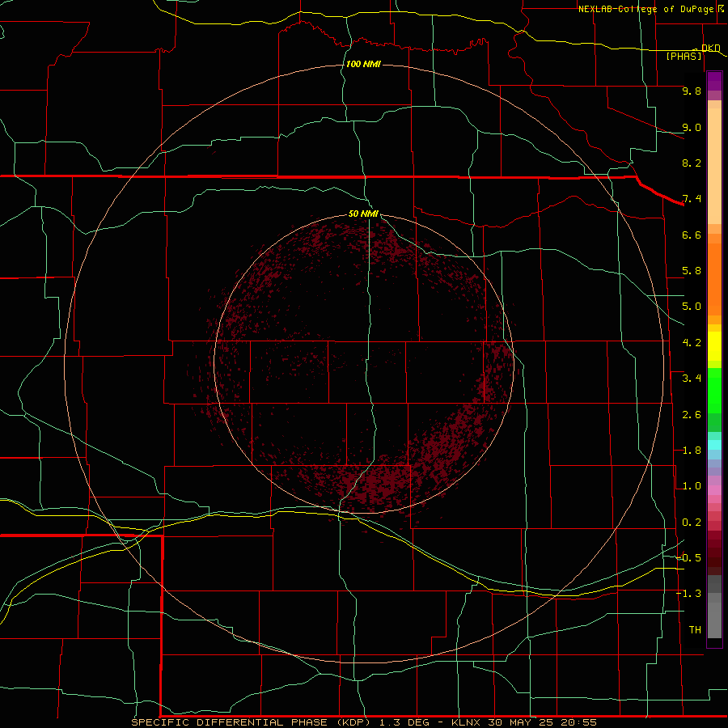Click the 5.0 scale value

click(x=692, y=307)
